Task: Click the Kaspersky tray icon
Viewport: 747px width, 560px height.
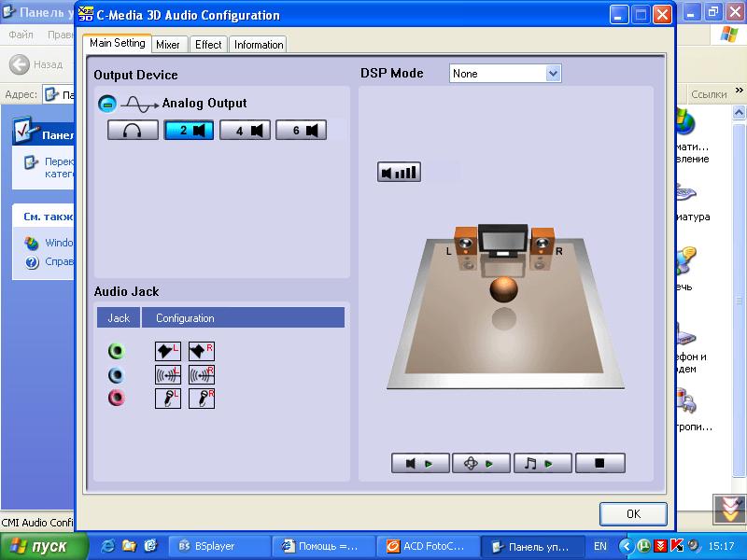Action: click(677, 546)
